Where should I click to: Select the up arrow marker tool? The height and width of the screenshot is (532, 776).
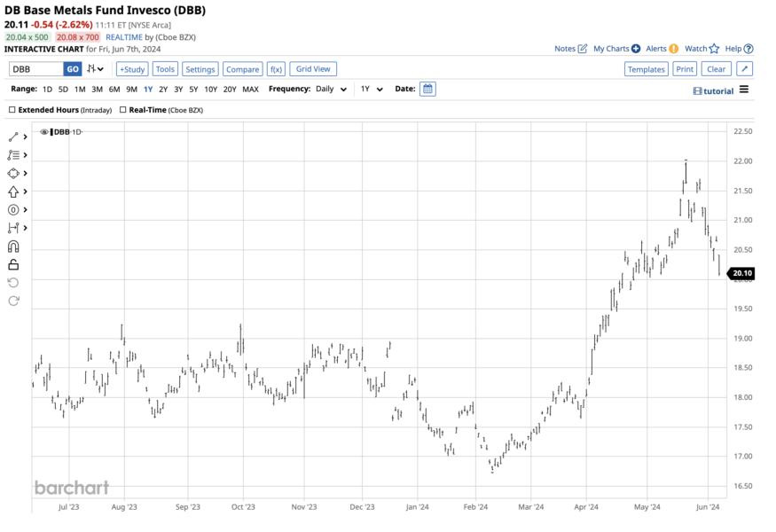click(x=13, y=192)
